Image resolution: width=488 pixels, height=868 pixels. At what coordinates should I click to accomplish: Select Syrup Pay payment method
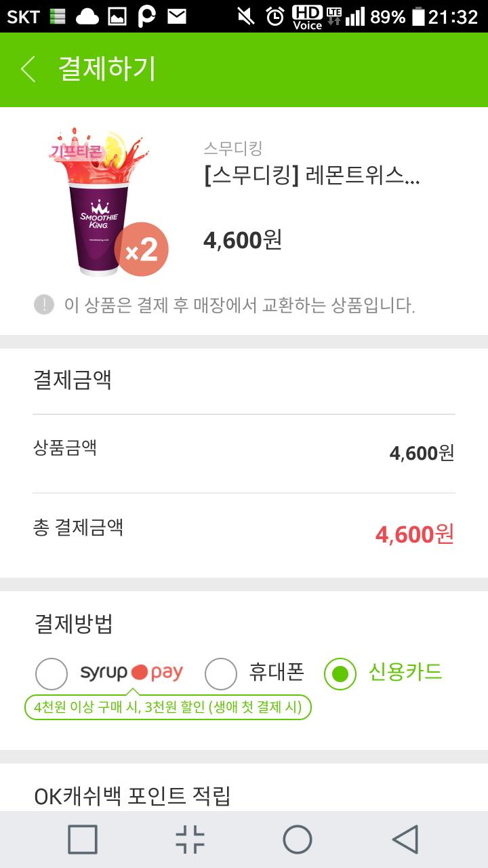(x=52, y=673)
